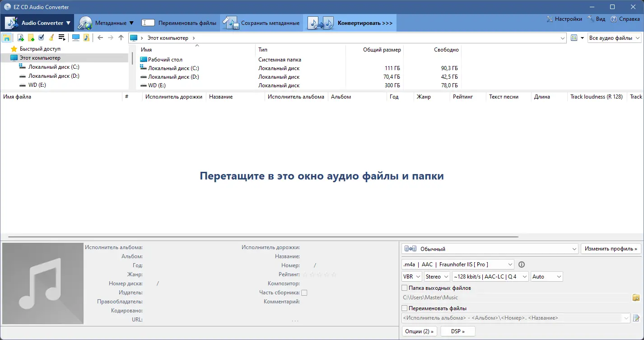Open the .m4a AAC format dropdown

pos(510,264)
